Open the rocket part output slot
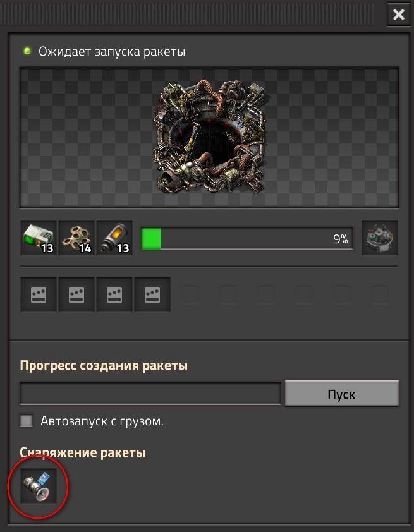Screen dimensions: 414x532 (380, 238)
